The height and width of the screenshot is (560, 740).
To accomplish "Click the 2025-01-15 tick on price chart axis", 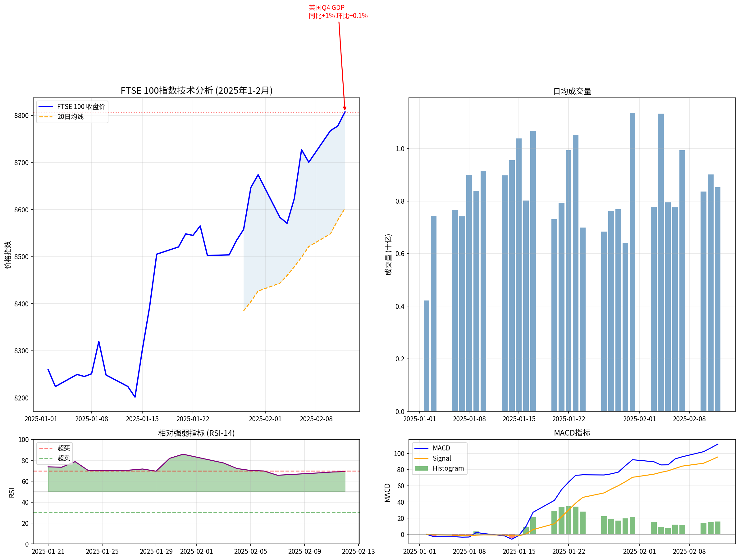I will pyautogui.click(x=142, y=419).
